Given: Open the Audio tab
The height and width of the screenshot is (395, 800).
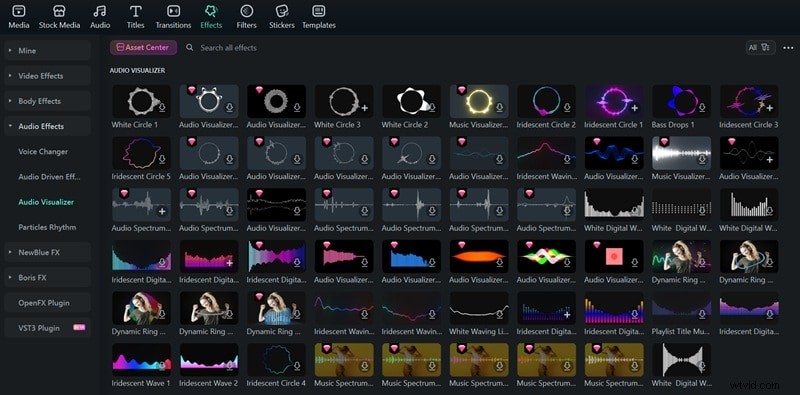Looking at the screenshot, I should (100, 17).
